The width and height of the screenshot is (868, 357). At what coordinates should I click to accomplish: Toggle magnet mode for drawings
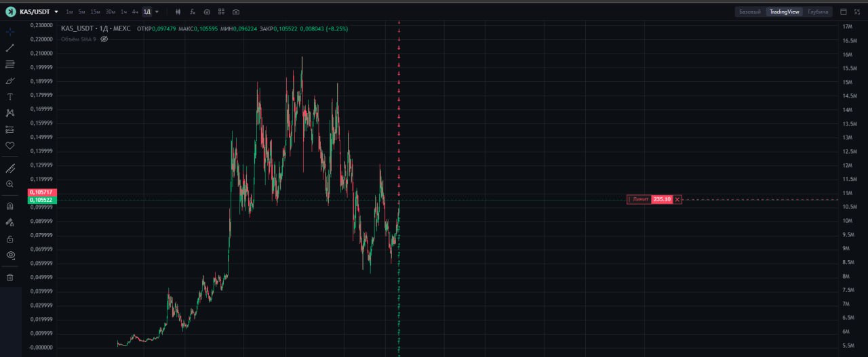(x=9, y=206)
